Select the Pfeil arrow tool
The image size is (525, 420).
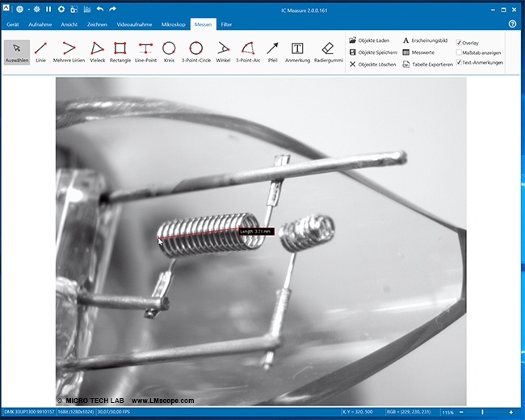(x=272, y=52)
